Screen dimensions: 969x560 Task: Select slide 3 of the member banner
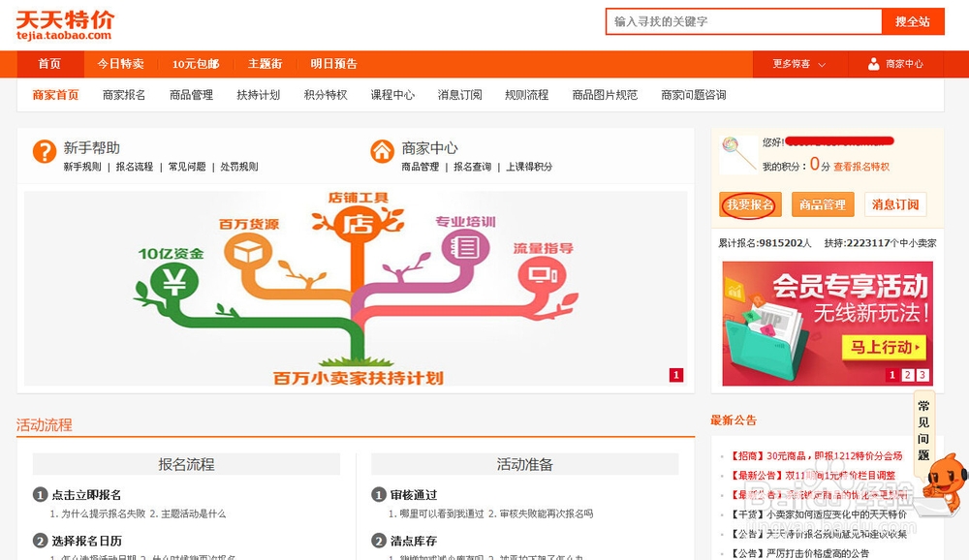coord(922,375)
